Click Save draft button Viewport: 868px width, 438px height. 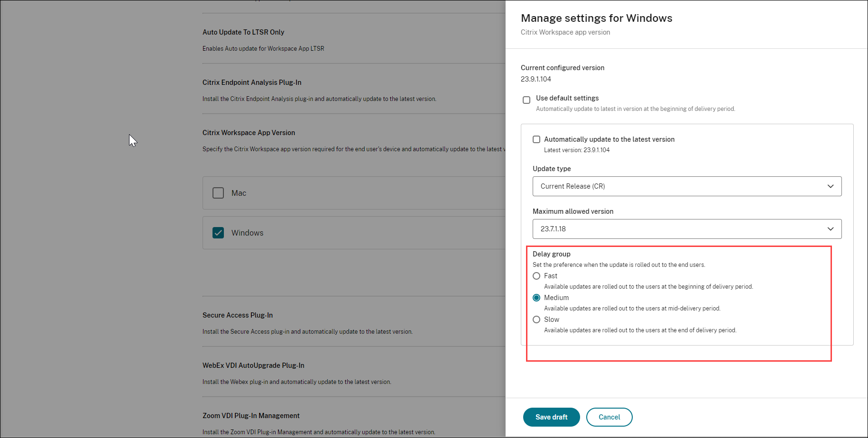[551, 417]
